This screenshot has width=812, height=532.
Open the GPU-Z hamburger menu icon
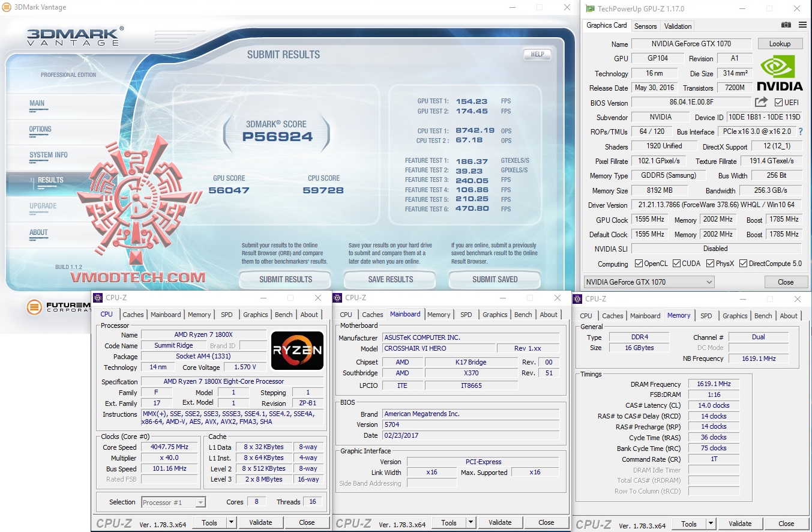802,25
